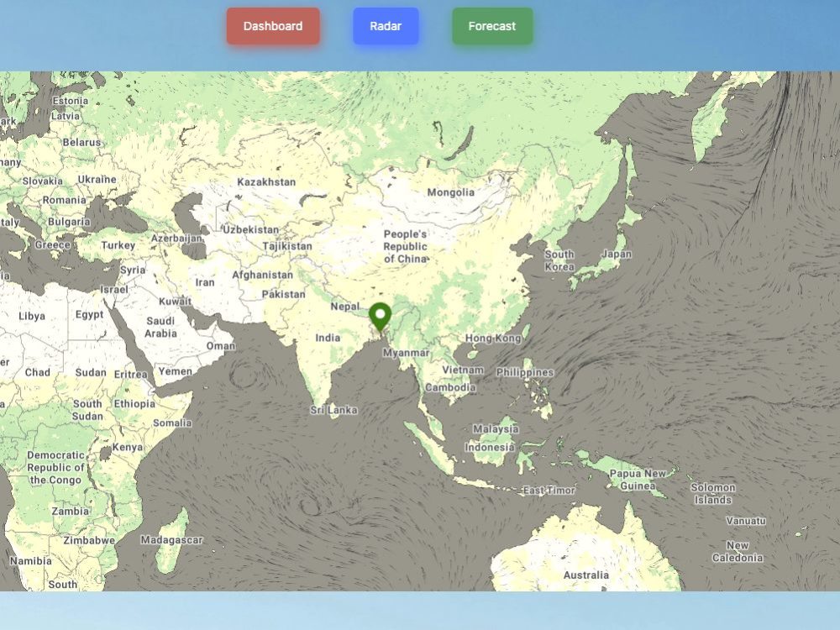Click the Japan label on the map
The image size is (840, 630).
617,254
